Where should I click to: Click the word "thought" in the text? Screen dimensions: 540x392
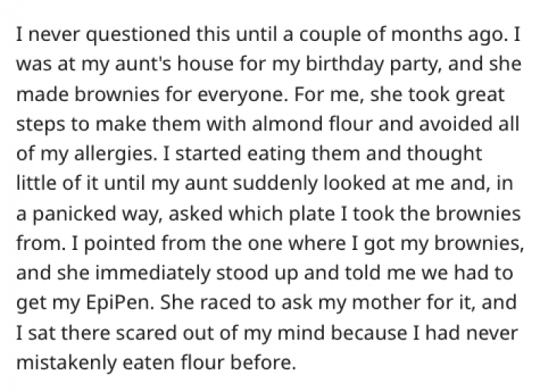[444, 154]
